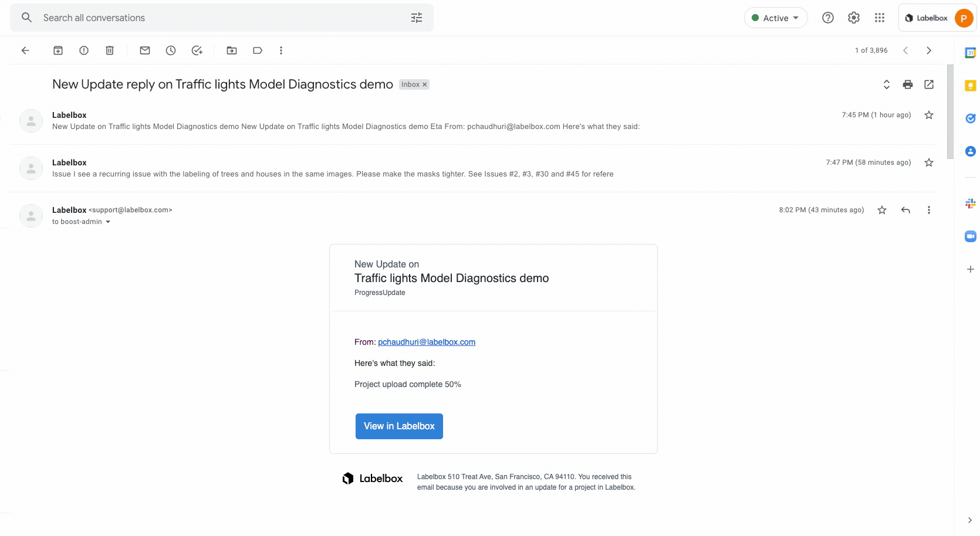Star the 8:02 PM message

click(x=882, y=210)
